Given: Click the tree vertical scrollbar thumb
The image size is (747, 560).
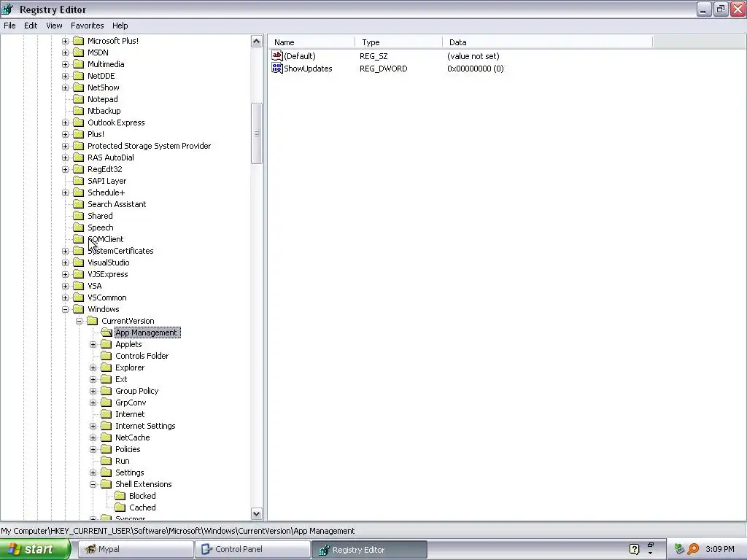Looking at the screenshot, I should point(256,133).
